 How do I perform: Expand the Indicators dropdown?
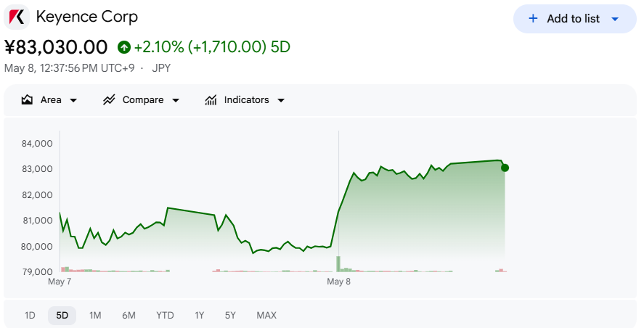281,100
